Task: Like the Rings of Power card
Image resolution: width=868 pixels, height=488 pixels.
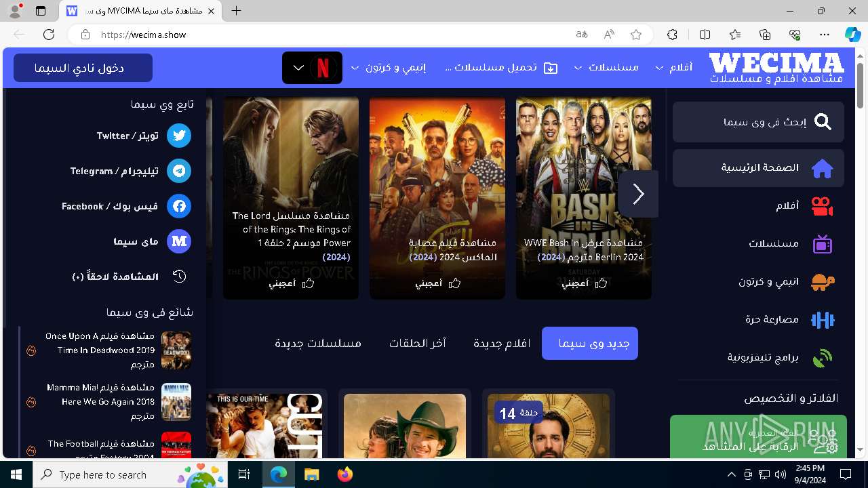Action: point(291,283)
